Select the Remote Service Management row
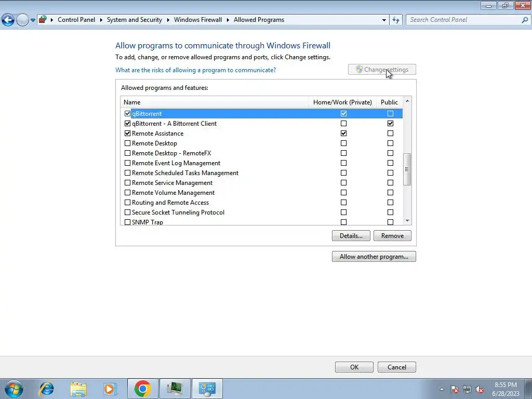The image size is (532, 399). point(262,183)
